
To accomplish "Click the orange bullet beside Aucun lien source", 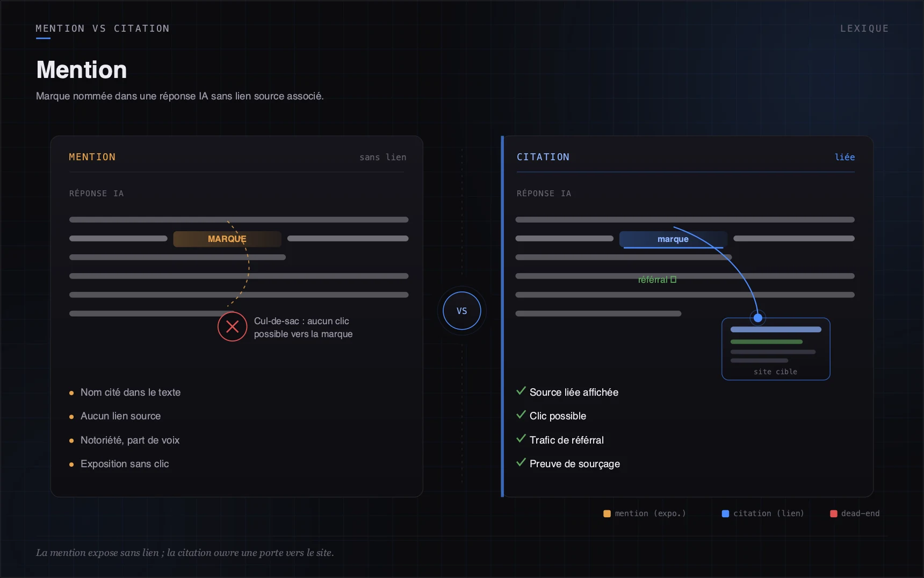I will 71,417.
